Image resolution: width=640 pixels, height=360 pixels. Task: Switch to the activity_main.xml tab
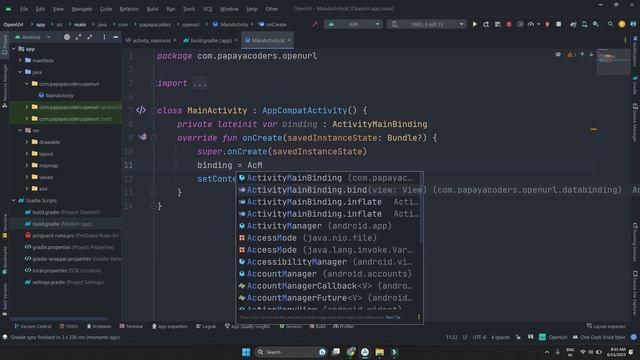pos(151,40)
